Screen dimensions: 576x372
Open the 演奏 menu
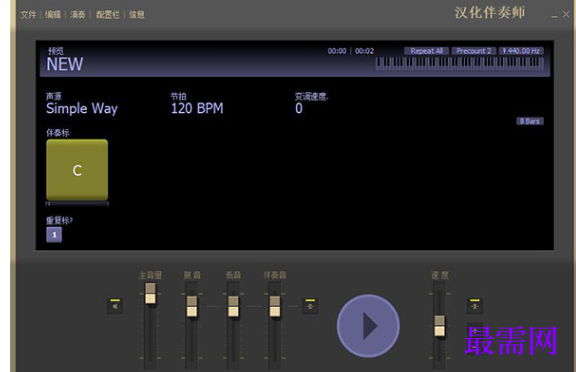pos(78,15)
